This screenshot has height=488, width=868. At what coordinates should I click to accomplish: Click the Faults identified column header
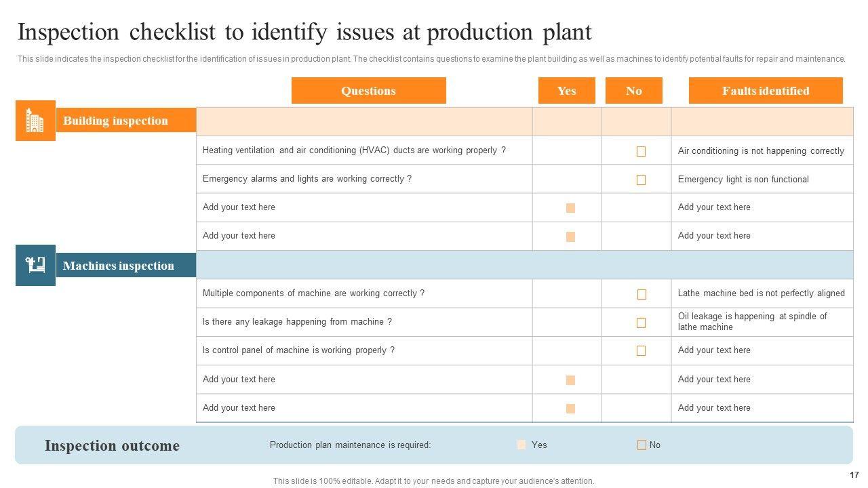click(x=765, y=91)
